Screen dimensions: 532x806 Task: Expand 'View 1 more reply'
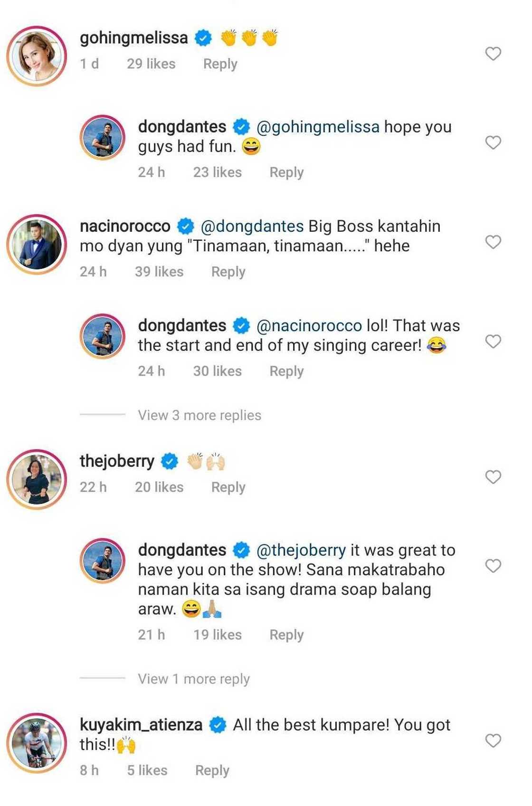point(194,679)
